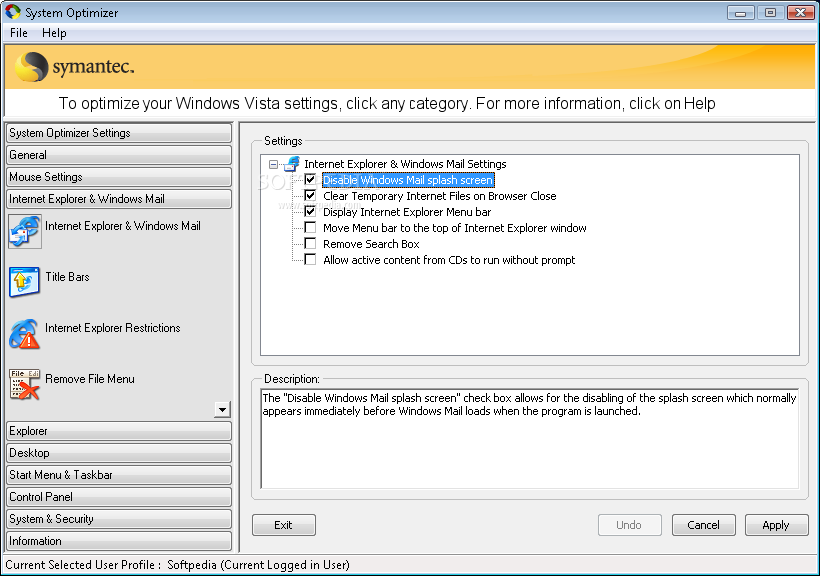Viewport: 820px width, 576px height.
Task: Select the Display Internet Explorer Menu bar label
Action: (407, 212)
